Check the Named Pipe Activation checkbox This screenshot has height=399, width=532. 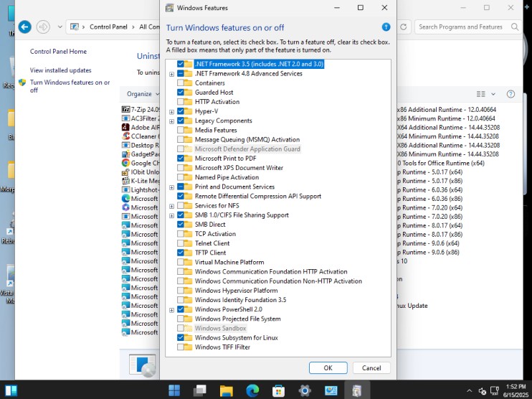(181, 177)
